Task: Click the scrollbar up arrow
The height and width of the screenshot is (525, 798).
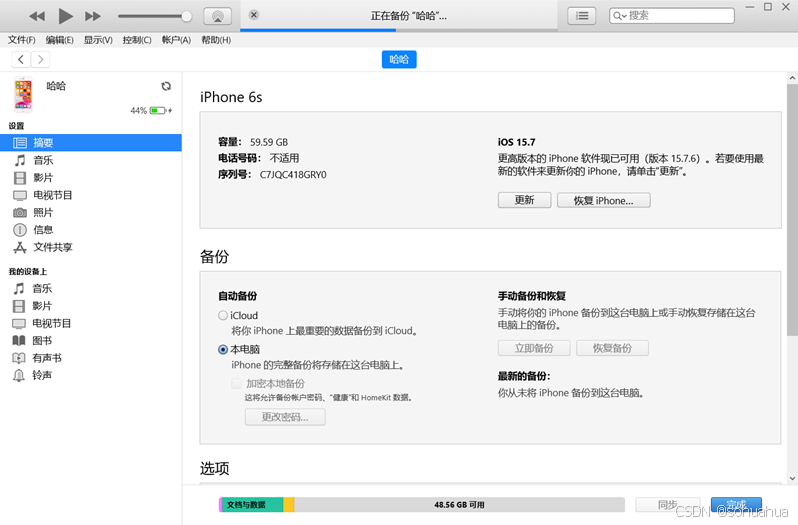Action: click(x=792, y=78)
